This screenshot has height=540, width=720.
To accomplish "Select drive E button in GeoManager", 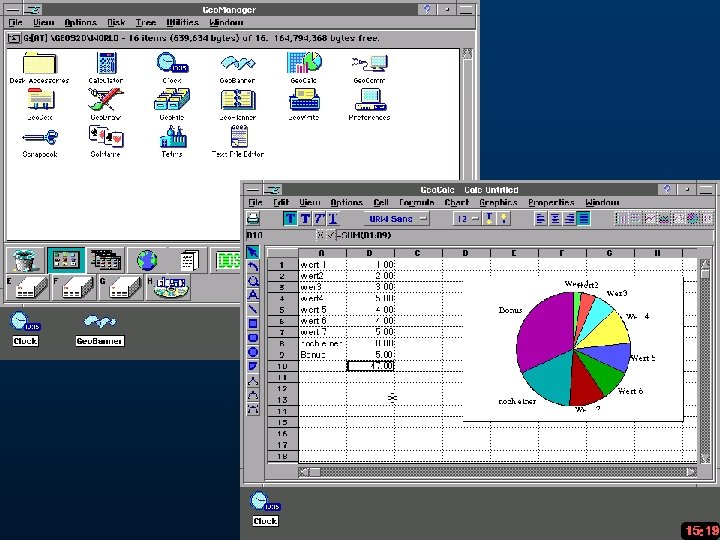I will tap(28, 287).
